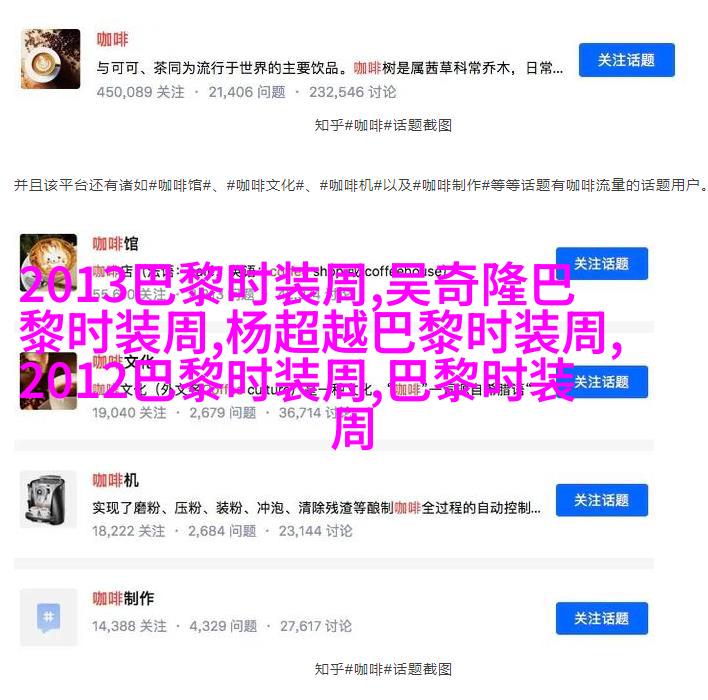Follow the 咖啡馆 topic with 关注话题 button

click(x=602, y=263)
